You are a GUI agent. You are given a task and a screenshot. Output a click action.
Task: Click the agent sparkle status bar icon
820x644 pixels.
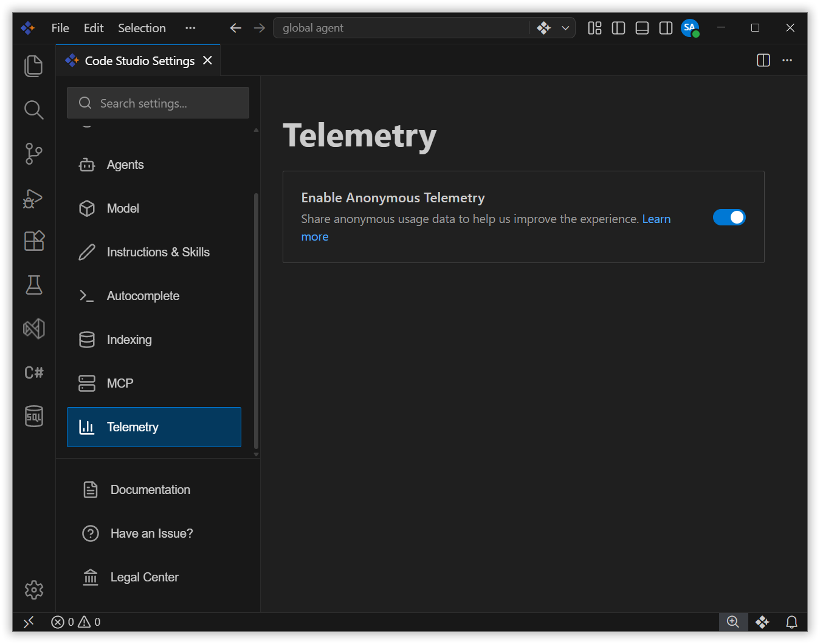(762, 622)
